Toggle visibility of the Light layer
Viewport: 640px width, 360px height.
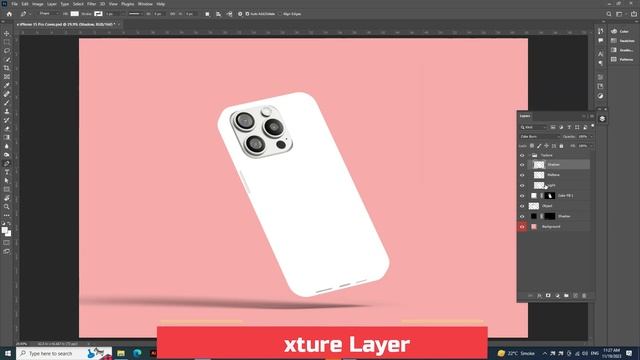[522, 186]
